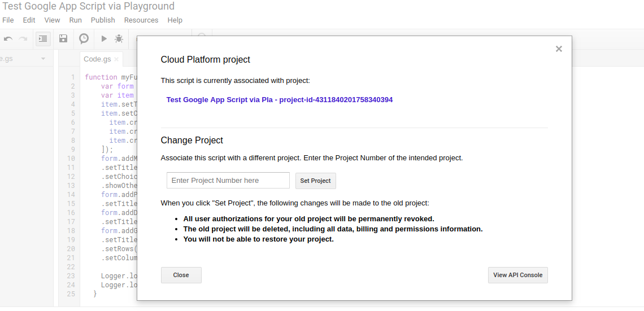
Task: Click the 'All user authorizations' warning line
Action: (308, 218)
